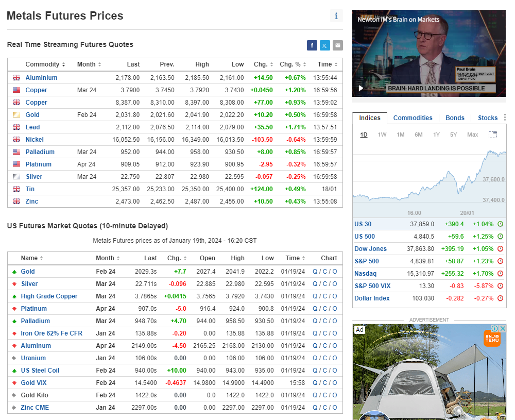Open the Palladium link in US futures table
This screenshot has width=515, height=420.
point(36,321)
